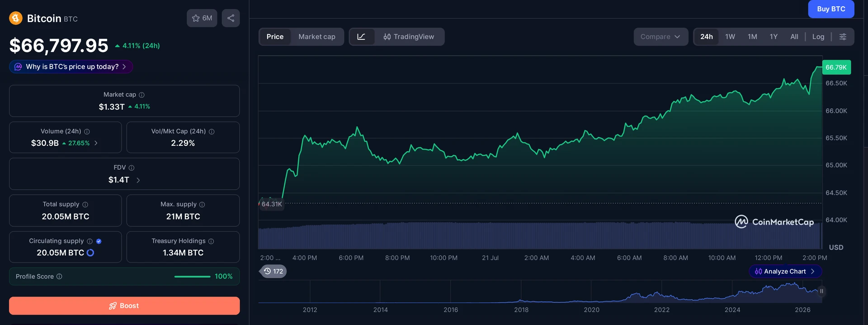Click the Buy BTC button

pyautogui.click(x=831, y=9)
